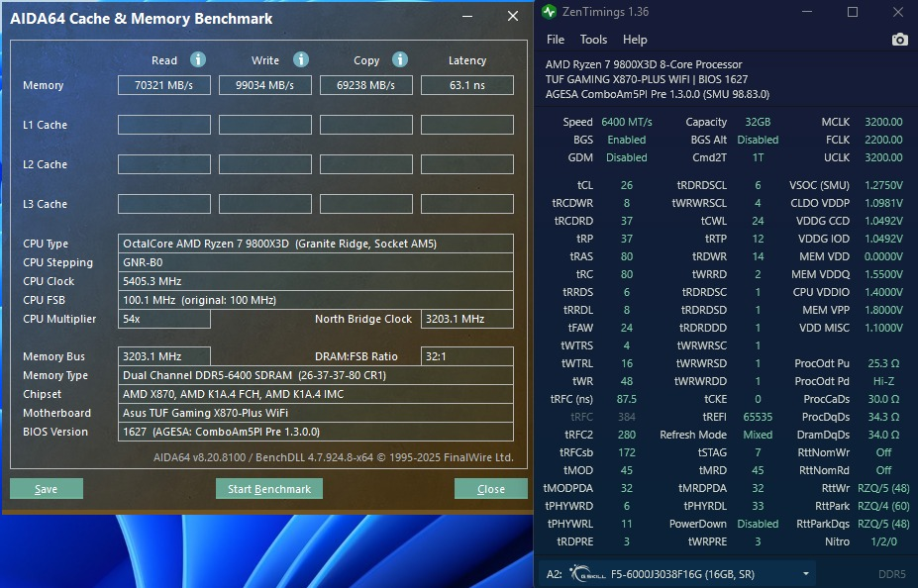918x588 pixels.
Task: Click the empty L3 Cache Latency field
Action: pyautogui.click(x=467, y=204)
